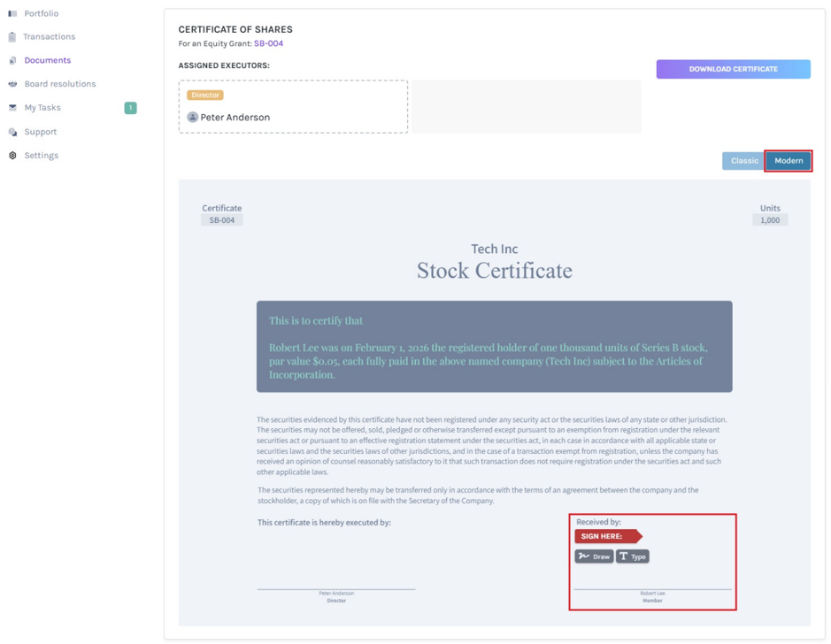Image resolution: width=831 pixels, height=644 pixels.
Task: Click the Board resolutions icon
Action: click(x=12, y=84)
